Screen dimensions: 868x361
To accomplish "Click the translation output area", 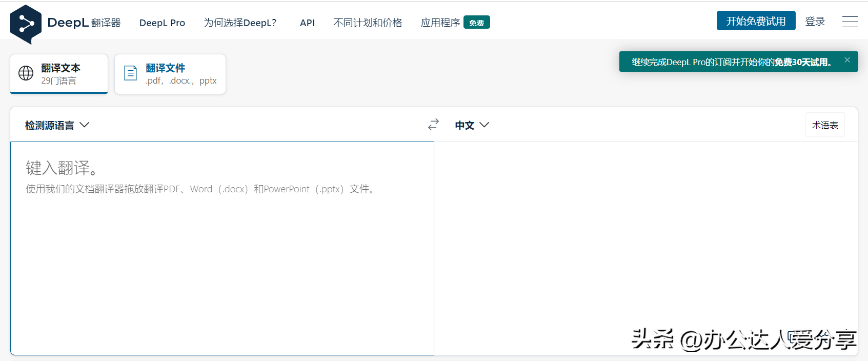I will [645, 248].
